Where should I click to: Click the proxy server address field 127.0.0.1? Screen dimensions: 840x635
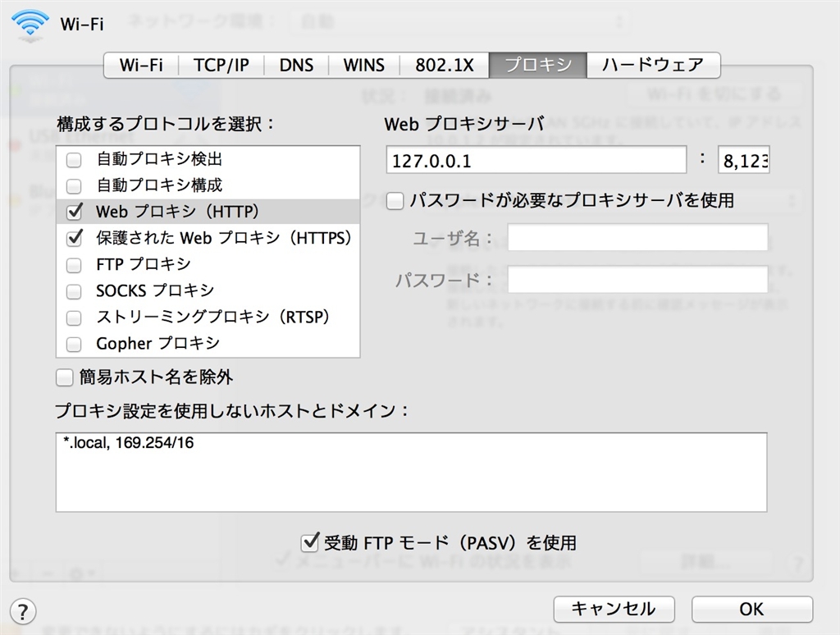(536, 160)
